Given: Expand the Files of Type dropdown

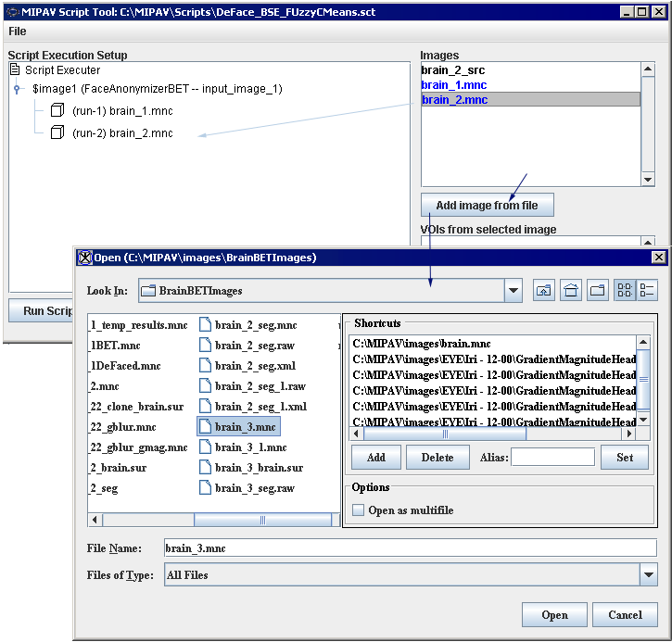Looking at the screenshot, I should (648, 575).
